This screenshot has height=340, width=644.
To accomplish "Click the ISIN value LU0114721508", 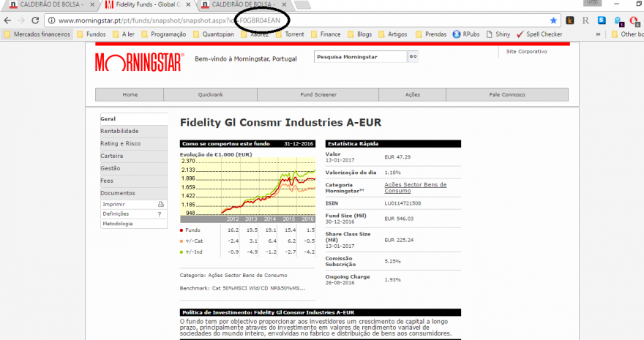I will coord(402,203).
